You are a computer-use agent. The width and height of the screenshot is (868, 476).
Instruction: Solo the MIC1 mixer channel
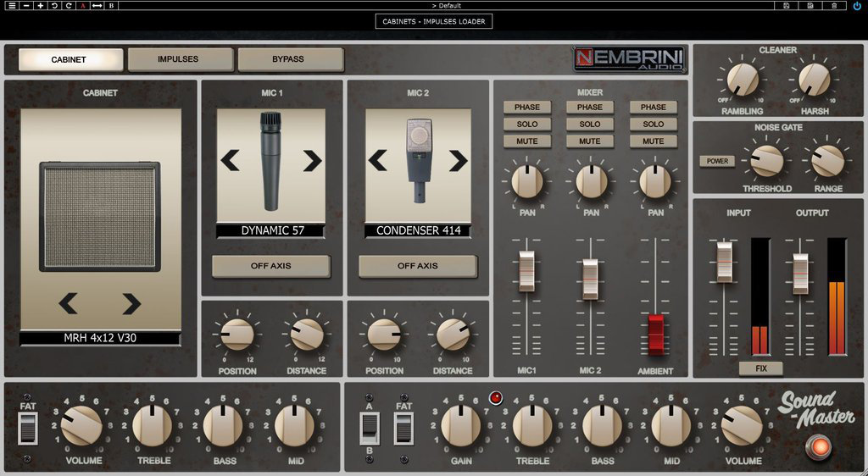(527, 125)
